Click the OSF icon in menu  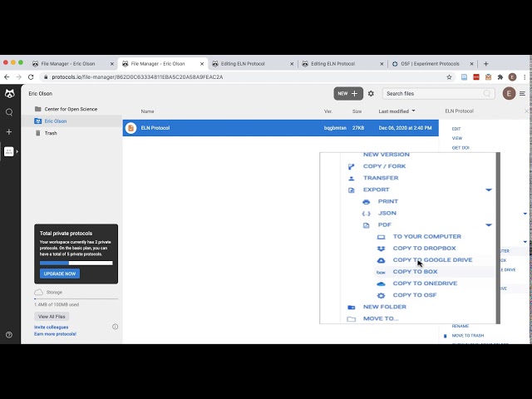pos(381,296)
